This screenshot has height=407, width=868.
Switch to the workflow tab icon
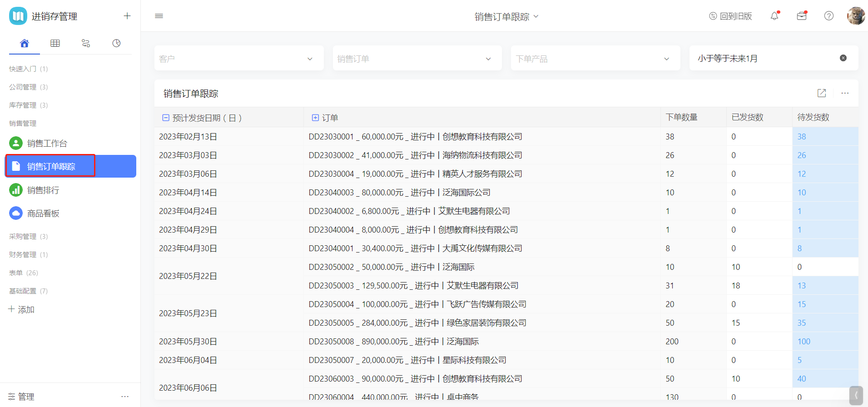click(86, 43)
